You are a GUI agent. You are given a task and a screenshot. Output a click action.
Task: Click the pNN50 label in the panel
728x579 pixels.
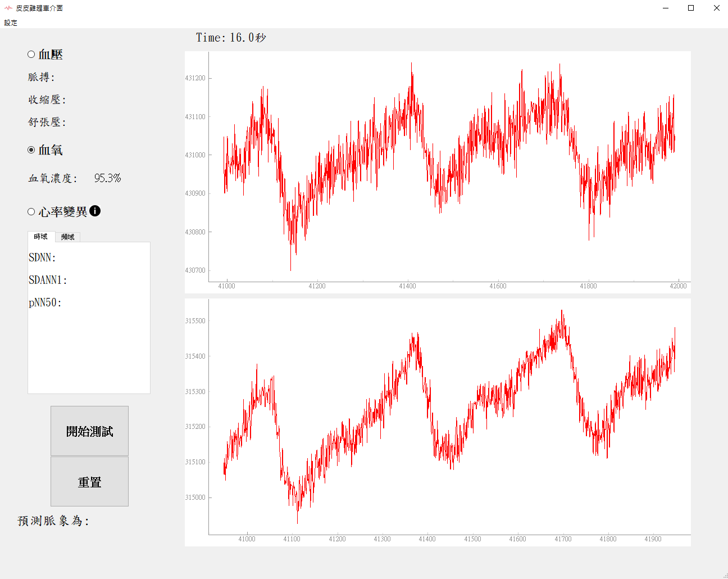click(45, 302)
